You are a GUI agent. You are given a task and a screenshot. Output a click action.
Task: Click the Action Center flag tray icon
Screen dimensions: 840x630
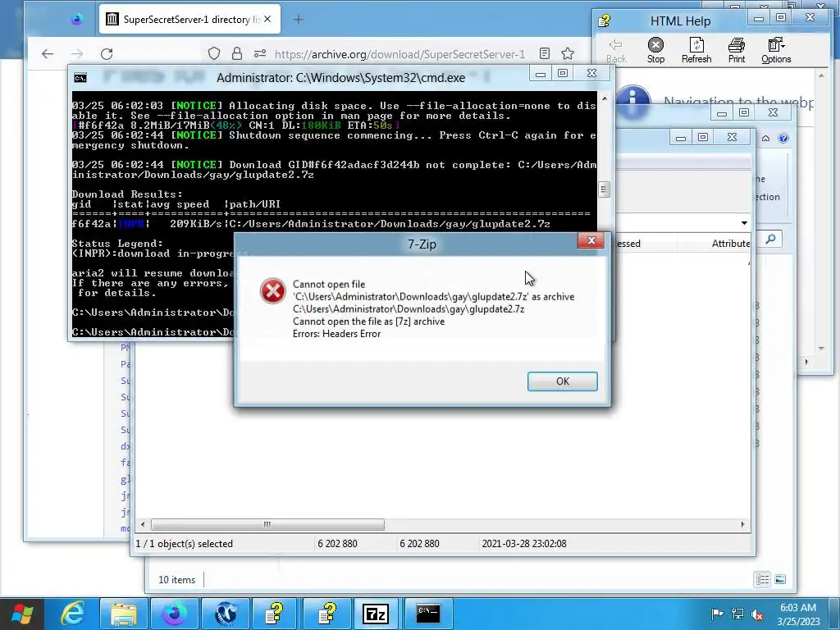717,614
